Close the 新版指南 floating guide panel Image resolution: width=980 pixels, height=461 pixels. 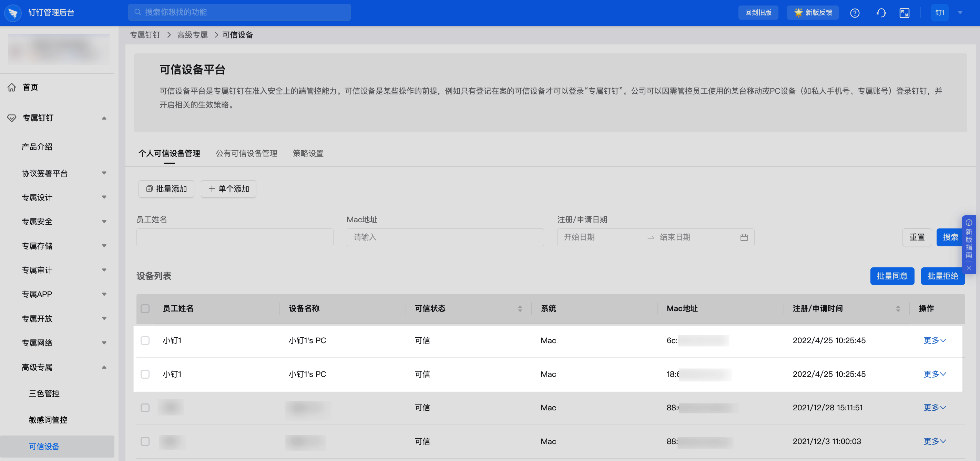969,268
